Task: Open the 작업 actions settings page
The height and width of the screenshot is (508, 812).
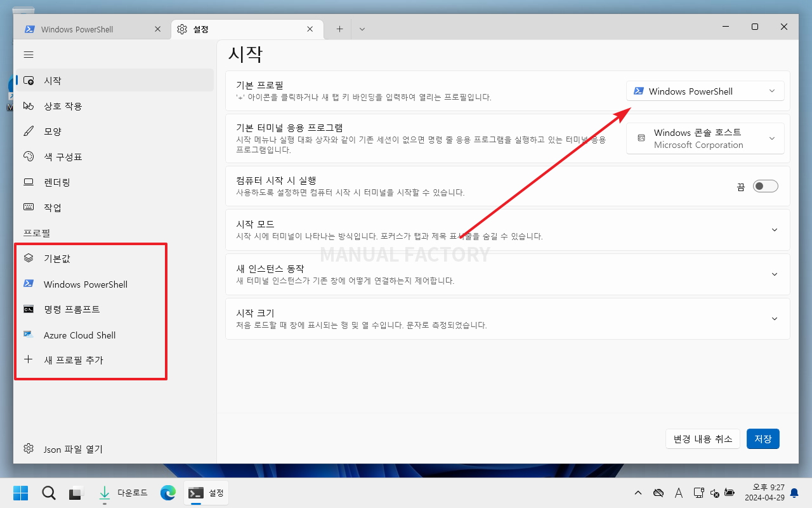Action: coord(115,208)
